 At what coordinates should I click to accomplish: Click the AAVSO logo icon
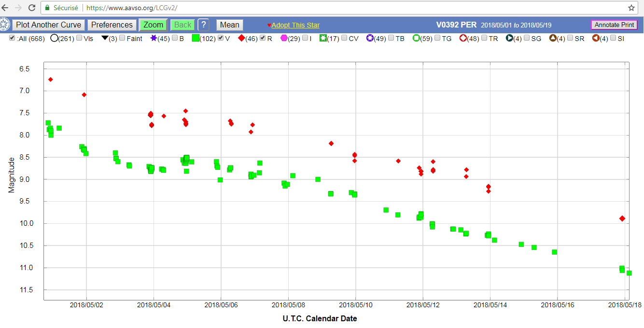pos(4,25)
